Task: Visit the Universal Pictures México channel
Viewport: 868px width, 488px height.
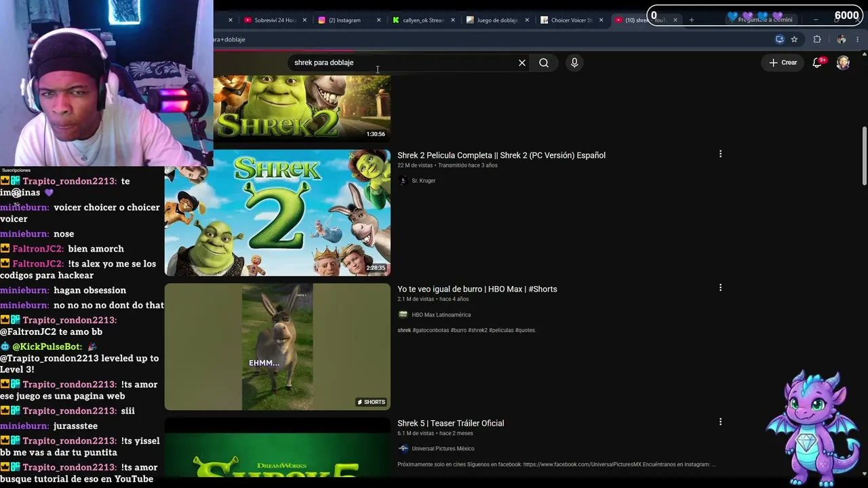Action: [443, 449]
